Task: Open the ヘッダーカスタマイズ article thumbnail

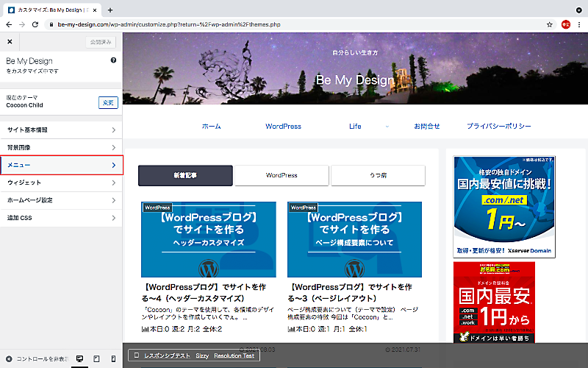Action: point(208,239)
